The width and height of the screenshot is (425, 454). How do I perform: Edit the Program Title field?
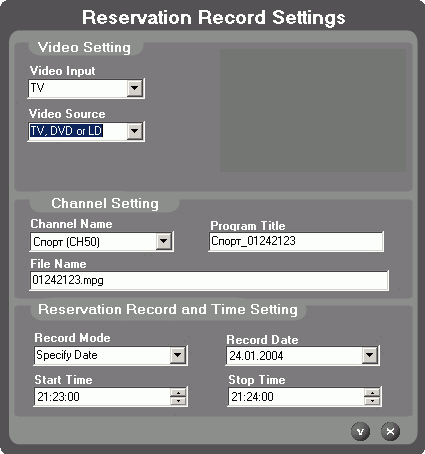tap(296, 241)
